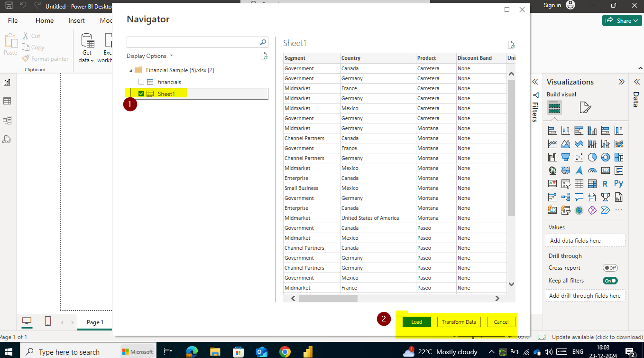Select the Q&A speech bubble visual
644x358 pixels.
579,197
